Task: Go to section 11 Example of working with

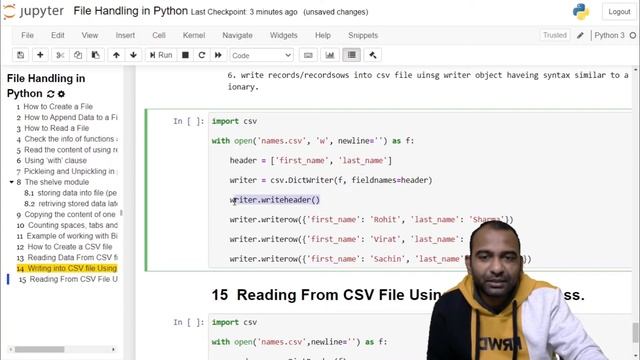Action: (67, 236)
